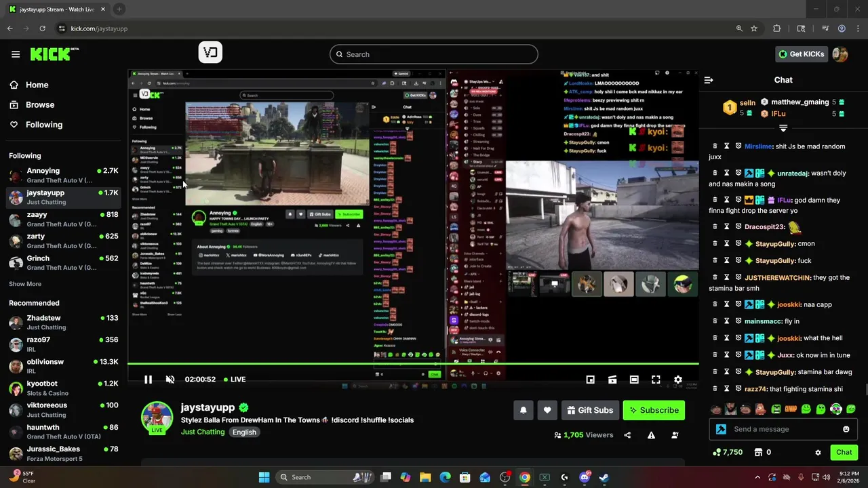Collapse chat with the arrow icon
Viewport: 868px width, 488px height.
(709, 80)
